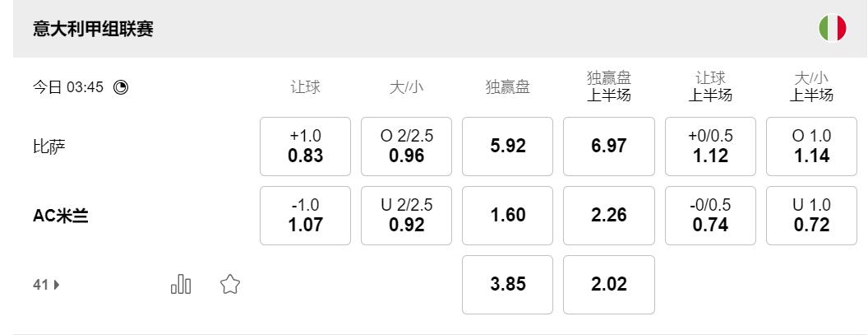Click the Italian flag icon

[x=832, y=29]
